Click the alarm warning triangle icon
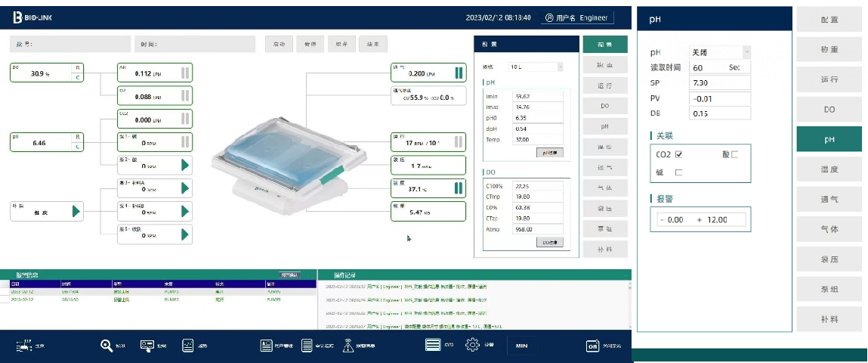868x363 pixels. tap(348, 346)
